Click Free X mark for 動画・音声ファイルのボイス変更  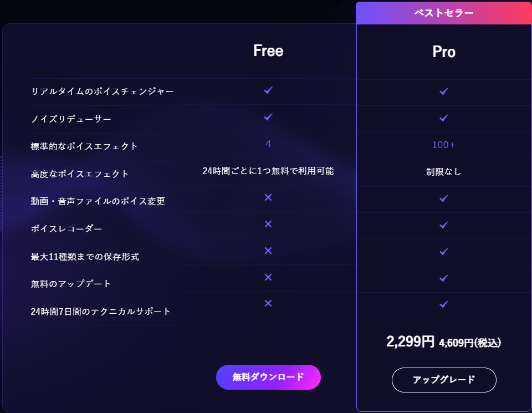pyautogui.click(x=268, y=197)
